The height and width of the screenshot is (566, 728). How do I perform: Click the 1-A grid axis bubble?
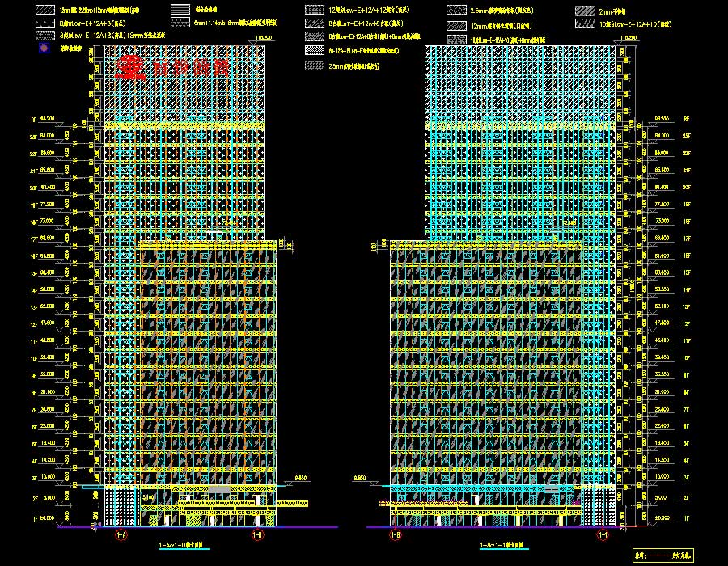tap(121, 535)
